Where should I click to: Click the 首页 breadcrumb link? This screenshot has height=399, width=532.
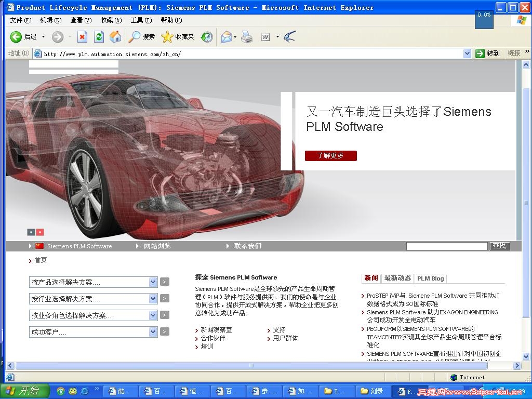pyautogui.click(x=41, y=260)
